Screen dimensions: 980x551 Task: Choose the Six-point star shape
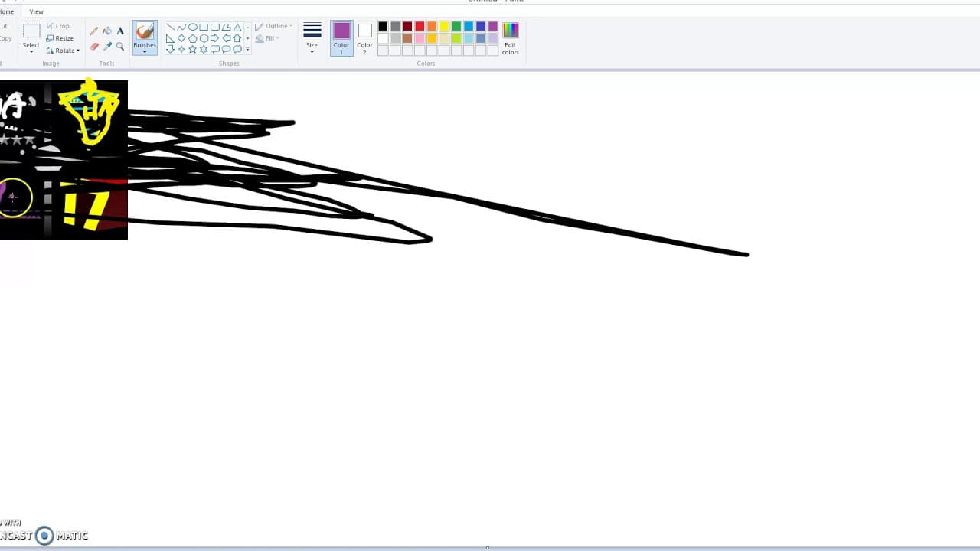[x=204, y=49]
